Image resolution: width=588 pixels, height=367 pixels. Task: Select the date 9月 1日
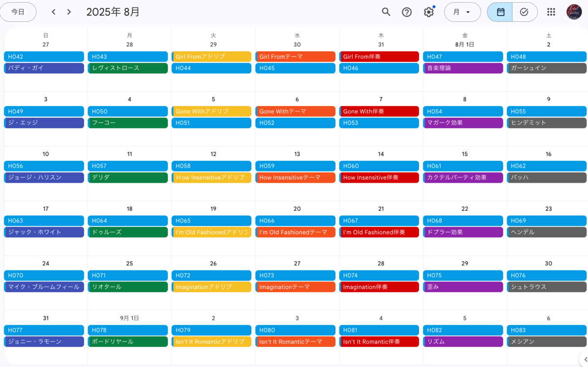coord(129,318)
